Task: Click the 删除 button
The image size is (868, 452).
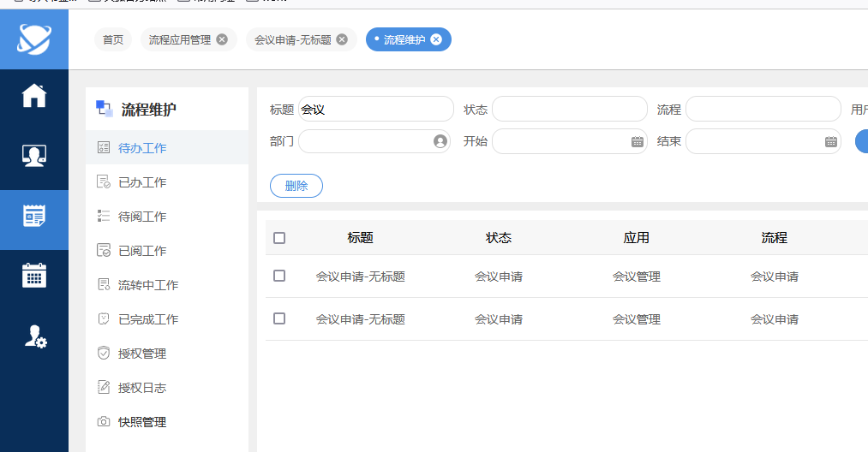Action: tap(296, 186)
